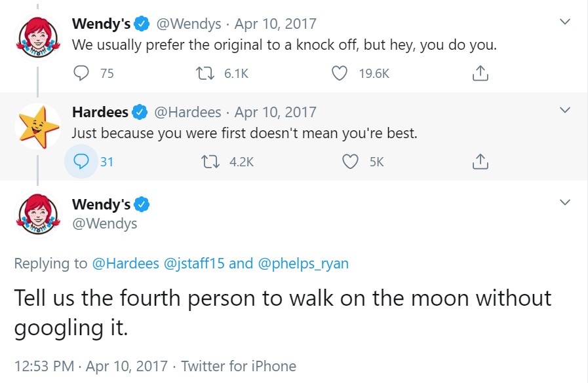Visit @jstaff15 profile link
The height and width of the screenshot is (383, 588).
(193, 263)
